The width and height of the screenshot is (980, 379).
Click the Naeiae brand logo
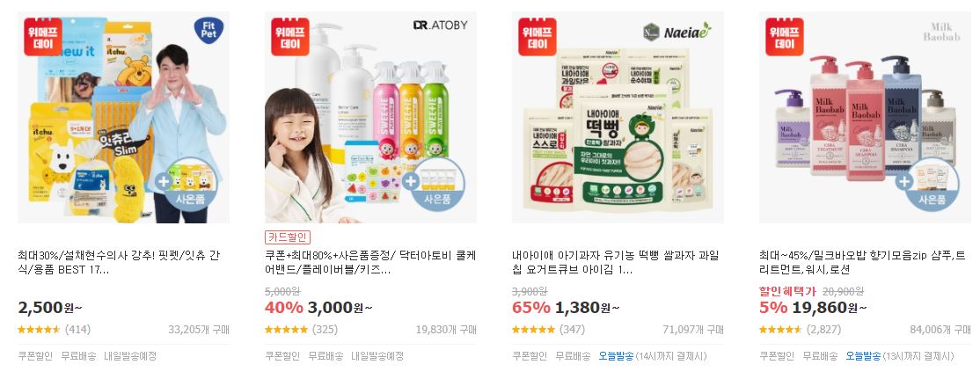(677, 31)
